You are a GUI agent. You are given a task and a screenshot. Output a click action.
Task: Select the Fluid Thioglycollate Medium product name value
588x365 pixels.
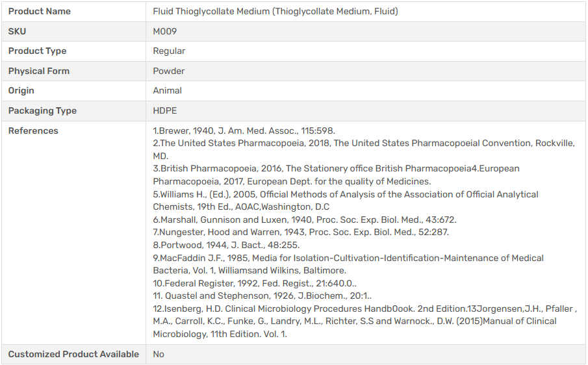tap(275, 12)
